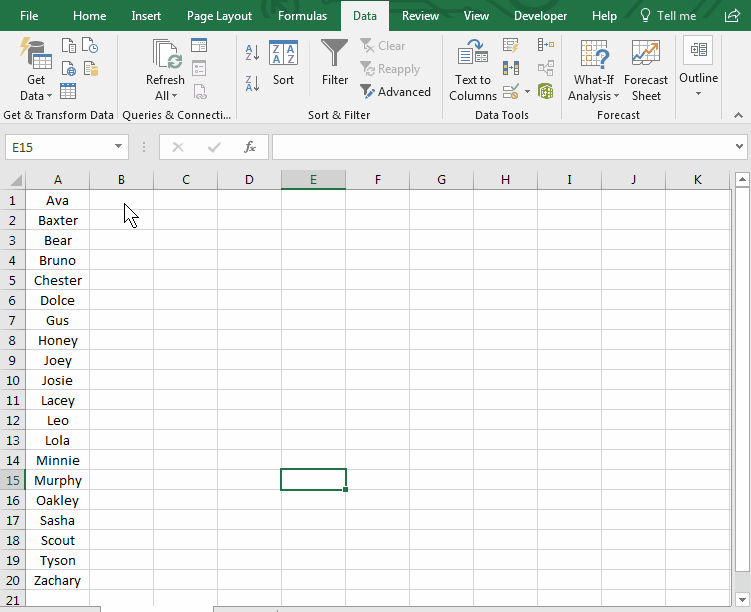This screenshot has width=751, height=612.
Task: Click the cell containing Murphy
Action: 57,480
